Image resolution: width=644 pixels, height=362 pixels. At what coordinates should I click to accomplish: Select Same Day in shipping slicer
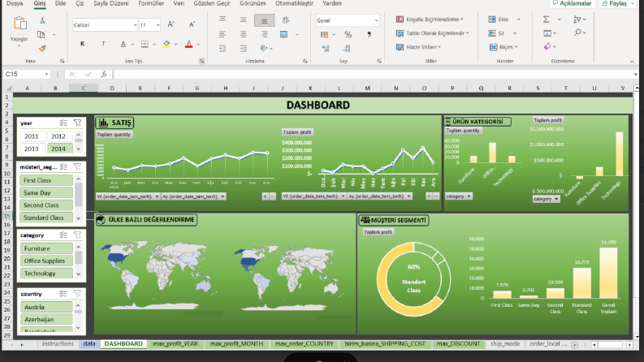(46, 192)
